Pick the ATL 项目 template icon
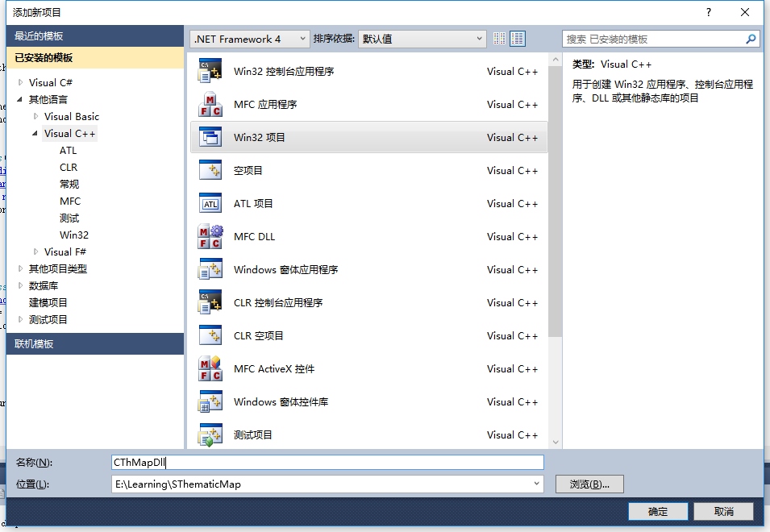Screen dimensions: 770x532 (x=210, y=203)
